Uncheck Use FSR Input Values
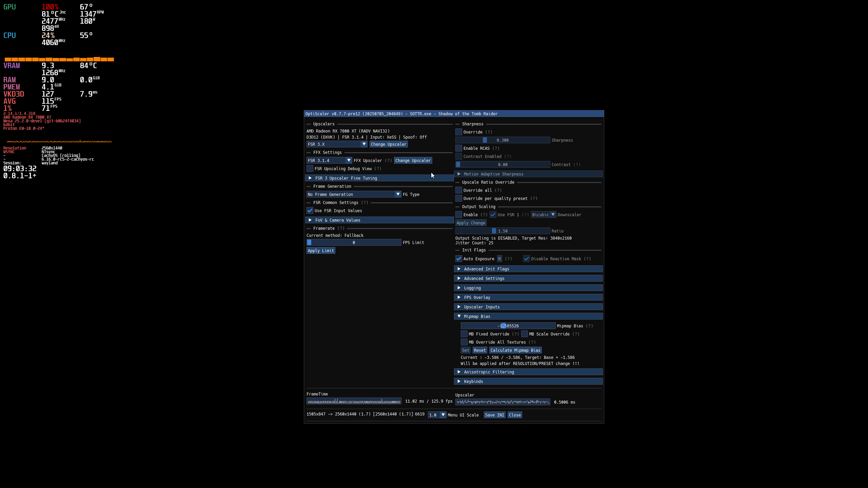The width and height of the screenshot is (868, 488). tap(310, 210)
